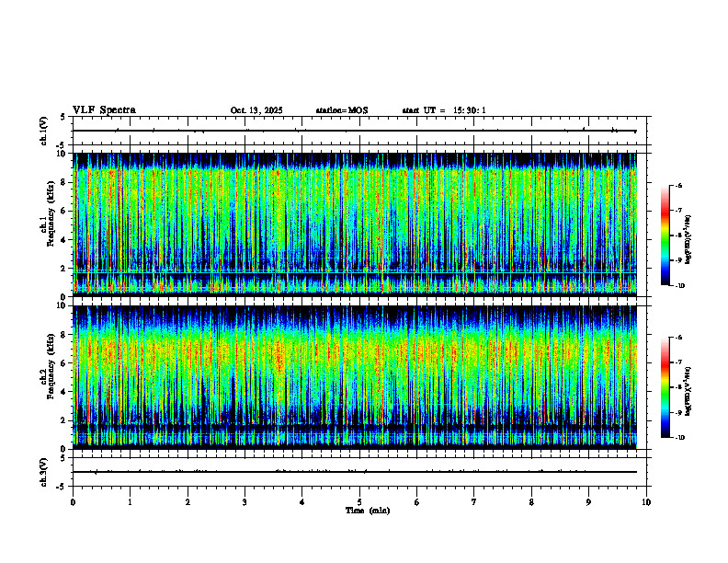Select the date text "Oct. 13, 2025"
The height and width of the screenshot is (563, 728).
256,110
